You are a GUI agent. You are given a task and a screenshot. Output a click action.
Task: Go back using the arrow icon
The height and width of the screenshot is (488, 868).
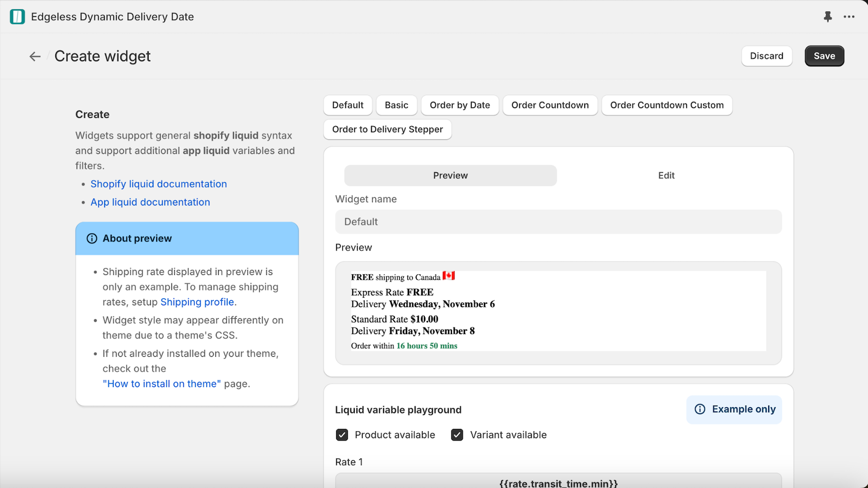(35, 56)
